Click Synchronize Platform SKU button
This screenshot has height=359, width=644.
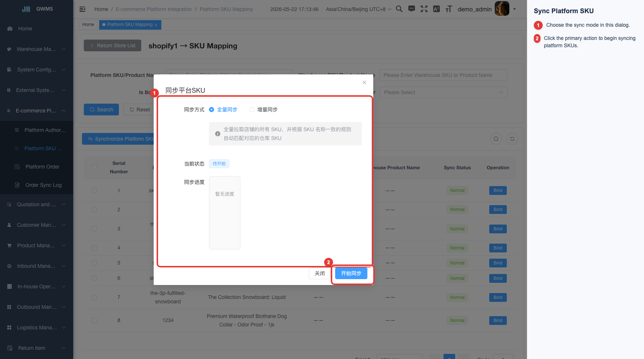pos(118,139)
